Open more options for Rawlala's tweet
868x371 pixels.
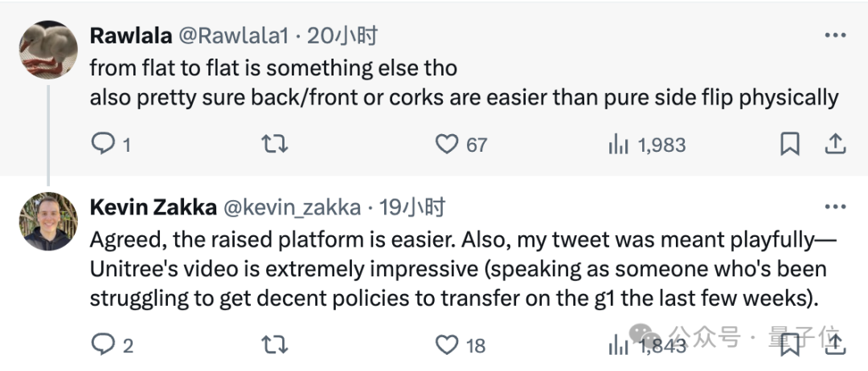pyautogui.click(x=835, y=35)
